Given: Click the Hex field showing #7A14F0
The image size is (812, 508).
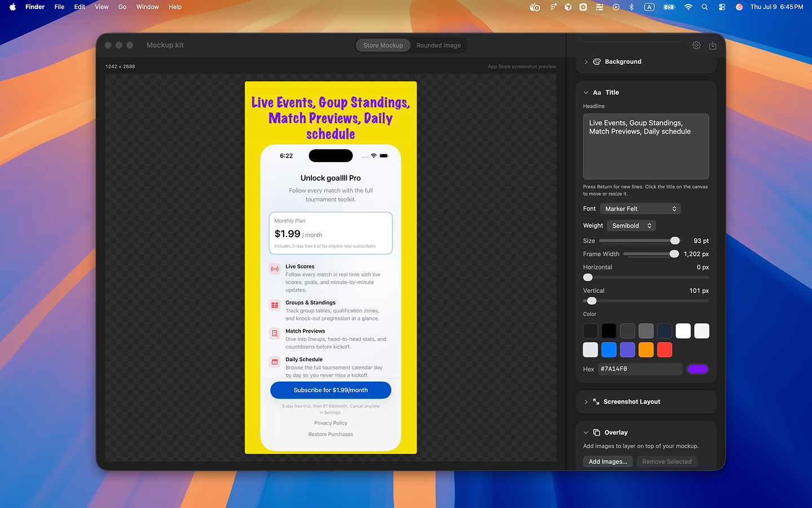Looking at the screenshot, I should pyautogui.click(x=640, y=369).
